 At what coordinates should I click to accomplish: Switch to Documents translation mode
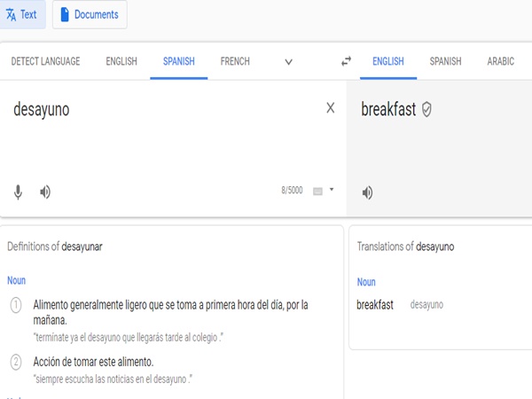(90, 14)
